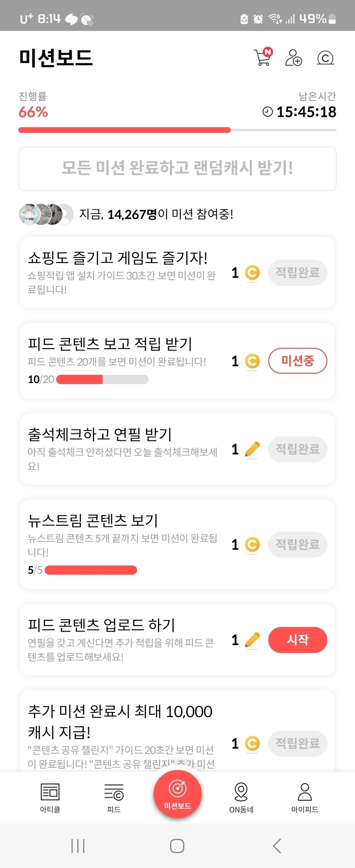This screenshot has height=868, width=355.
Task: Tap the pencil icon for attendance check mission
Action: pos(252,449)
